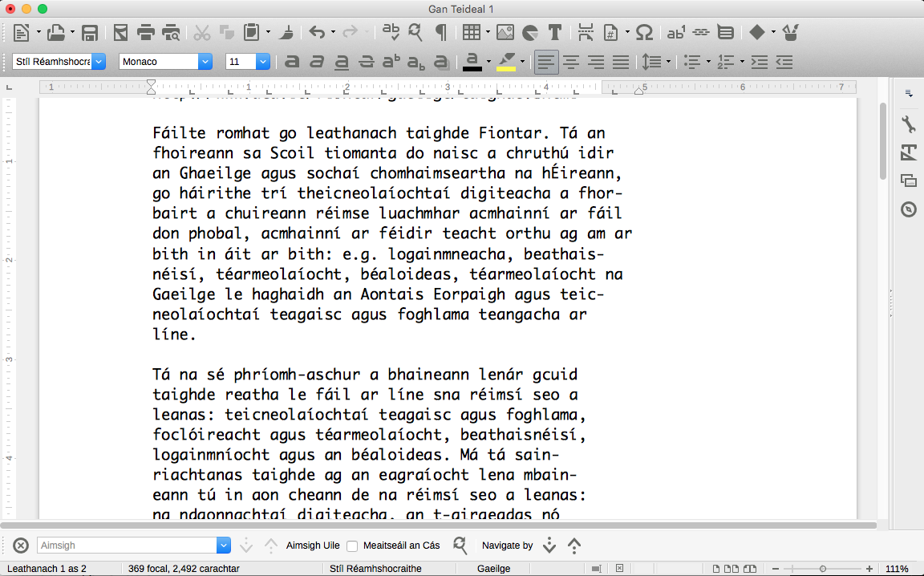Viewport: 924px width, 576px height.
Task: Click Stíl Réamhshocraithe page style in status bar
Action: click(375, 569)
